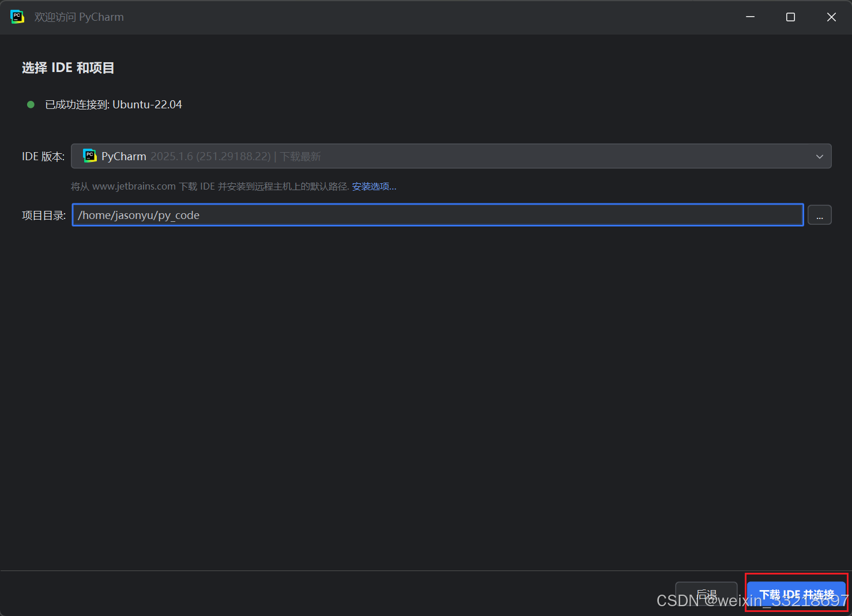The width and height of the screenshot is (852, 616).
Task: Click the 已成功连接到: Ubuntu-22.04 status text
Action: pos(114,104)
